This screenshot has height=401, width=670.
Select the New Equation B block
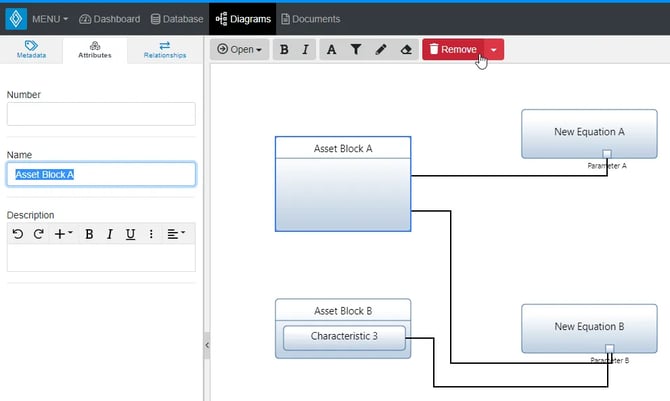[589, 327]
